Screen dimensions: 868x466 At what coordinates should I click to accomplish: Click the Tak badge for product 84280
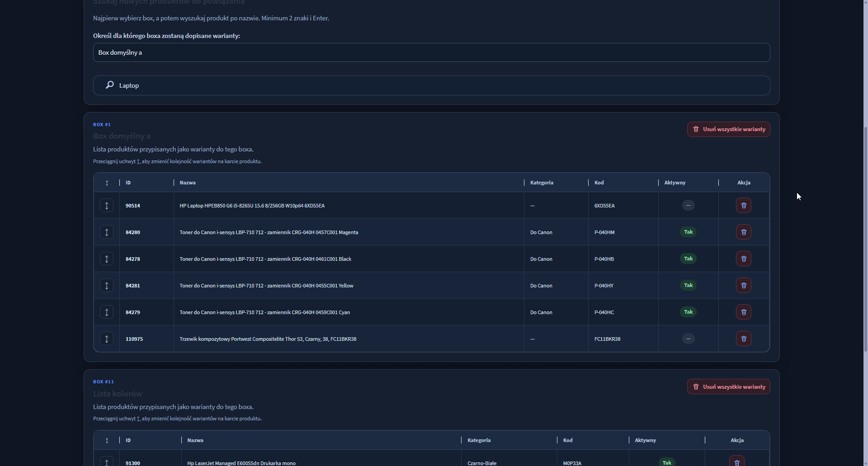point(688,232)
